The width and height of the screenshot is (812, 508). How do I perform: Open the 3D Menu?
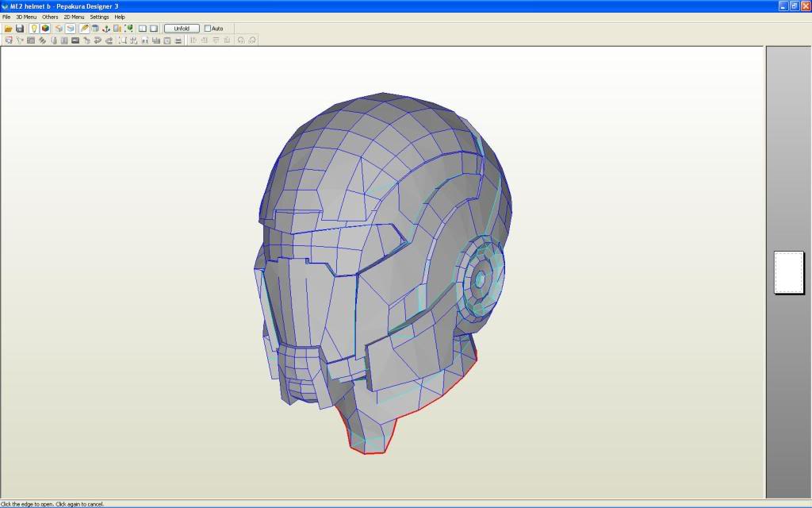tap(26, 17)
